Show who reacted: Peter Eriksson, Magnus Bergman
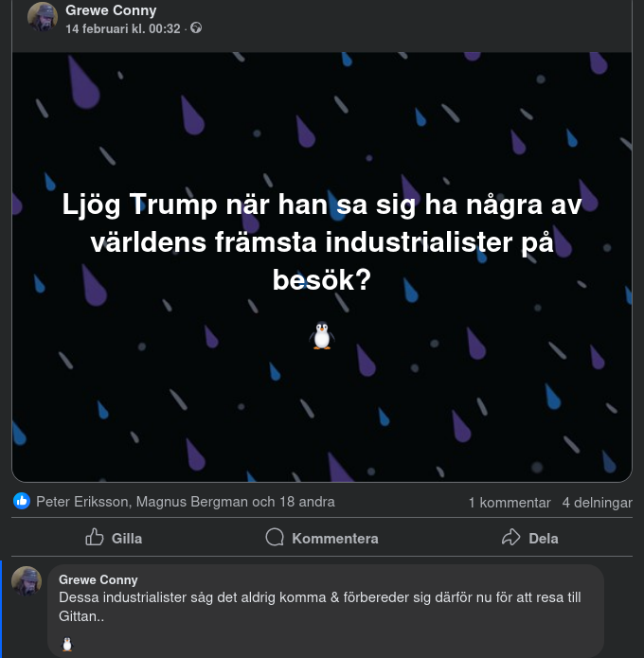 pos(186,502)
